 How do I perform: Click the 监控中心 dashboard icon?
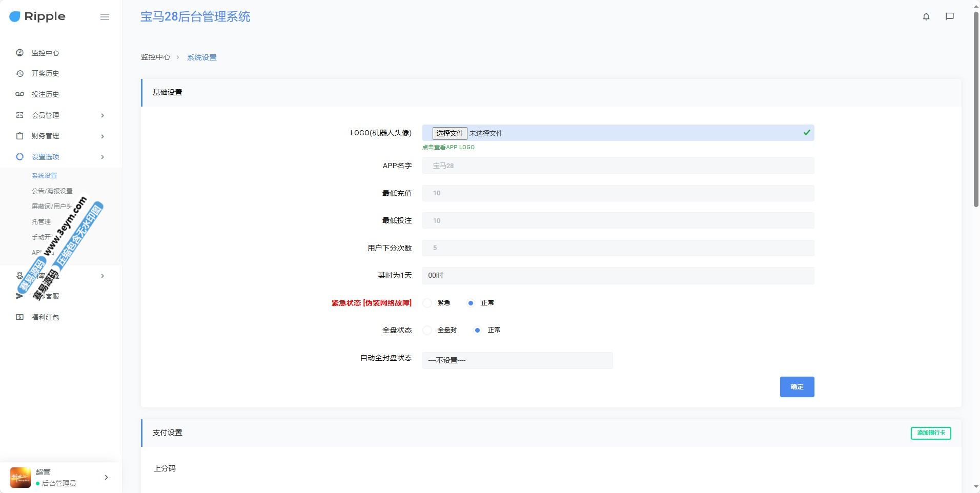click(x=20, y=53)
